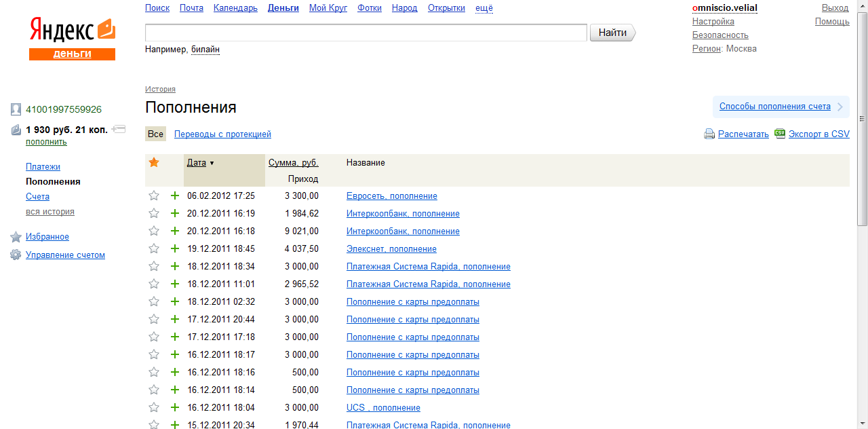Open Избранное in sidebar

click(x=47, y=237)
